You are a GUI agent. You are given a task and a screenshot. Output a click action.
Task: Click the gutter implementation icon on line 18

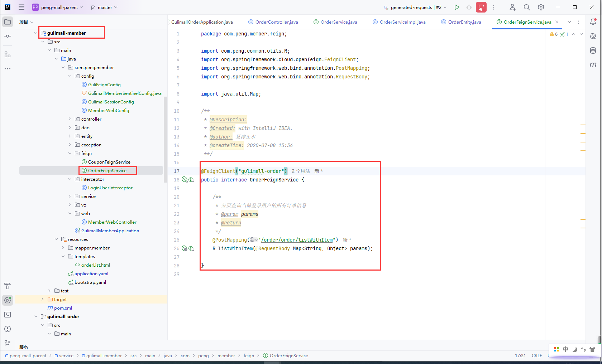191,180
